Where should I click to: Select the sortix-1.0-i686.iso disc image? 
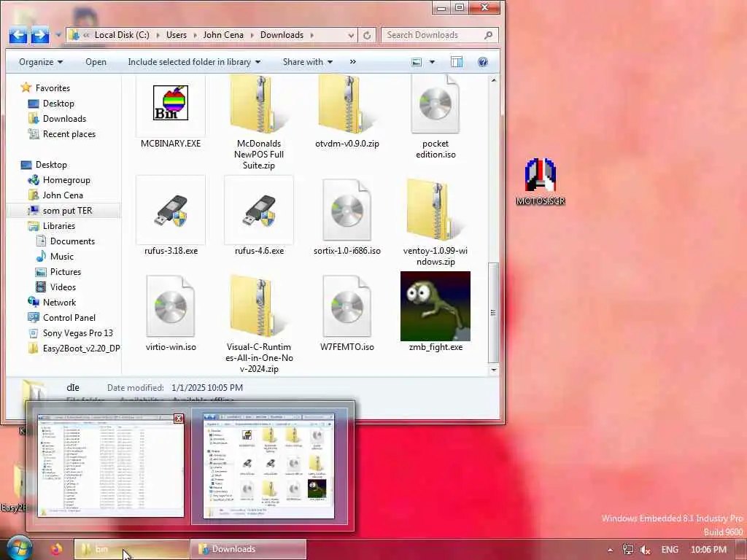pyautogui.click(x=347, y=211)
